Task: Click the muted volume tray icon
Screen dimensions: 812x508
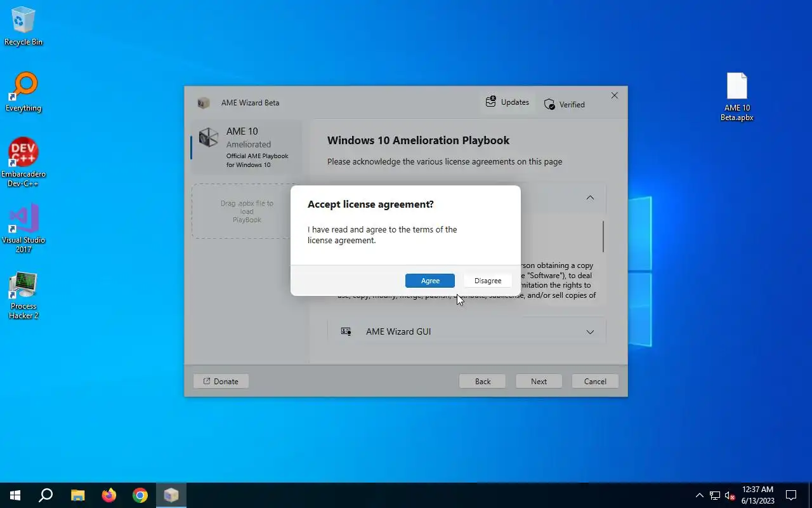Action: [730, 495]
